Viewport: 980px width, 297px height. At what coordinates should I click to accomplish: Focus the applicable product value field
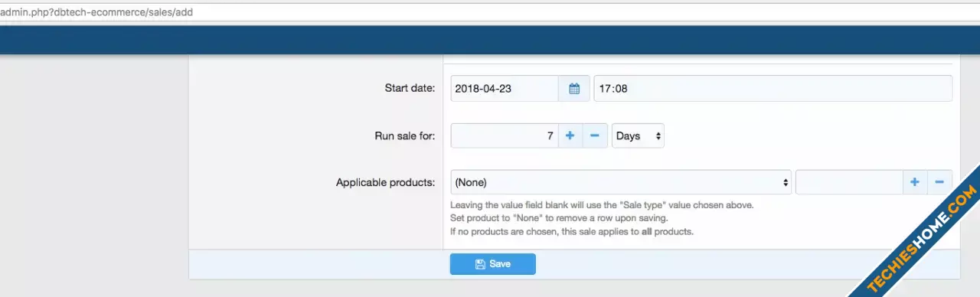point(850,182)
